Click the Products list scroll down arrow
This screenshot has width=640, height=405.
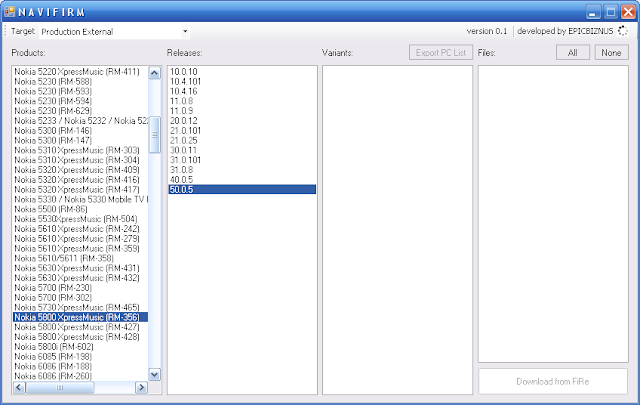point(154,374)
